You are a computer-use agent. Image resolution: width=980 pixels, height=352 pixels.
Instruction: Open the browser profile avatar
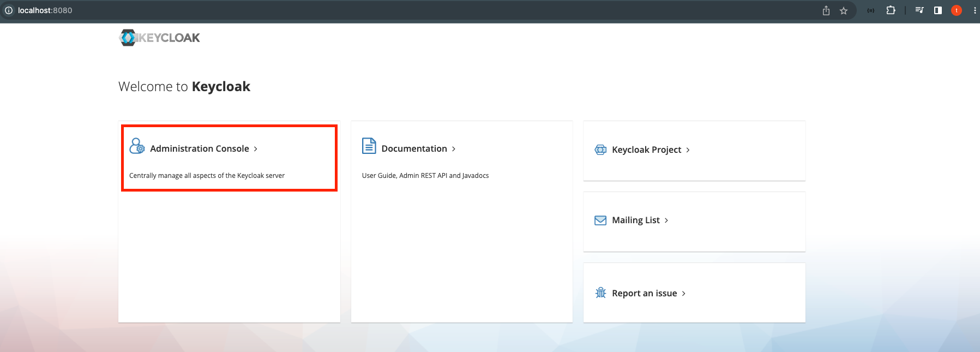click(x=957, y=10)
